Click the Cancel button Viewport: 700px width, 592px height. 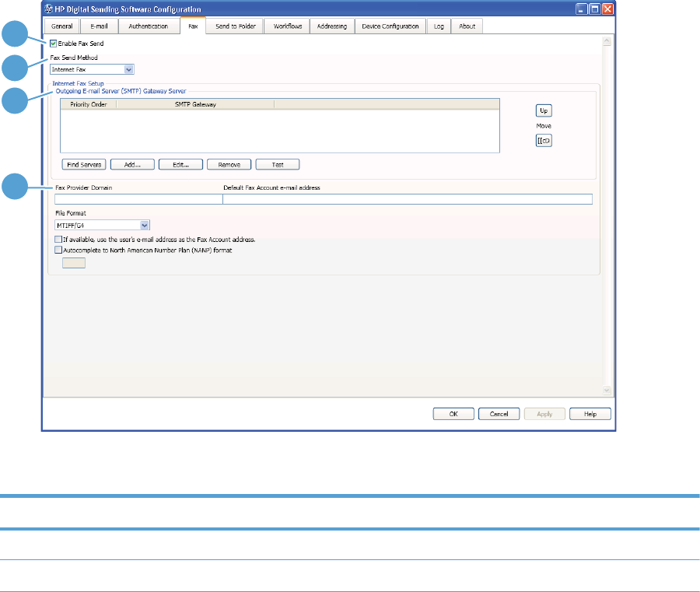[x=499, y=414]
